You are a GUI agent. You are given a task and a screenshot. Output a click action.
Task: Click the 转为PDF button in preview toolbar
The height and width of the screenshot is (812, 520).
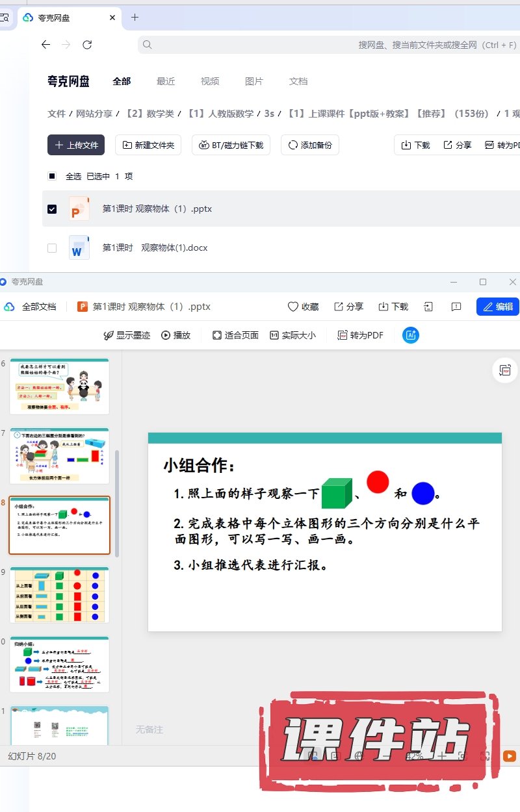[360, 335]
